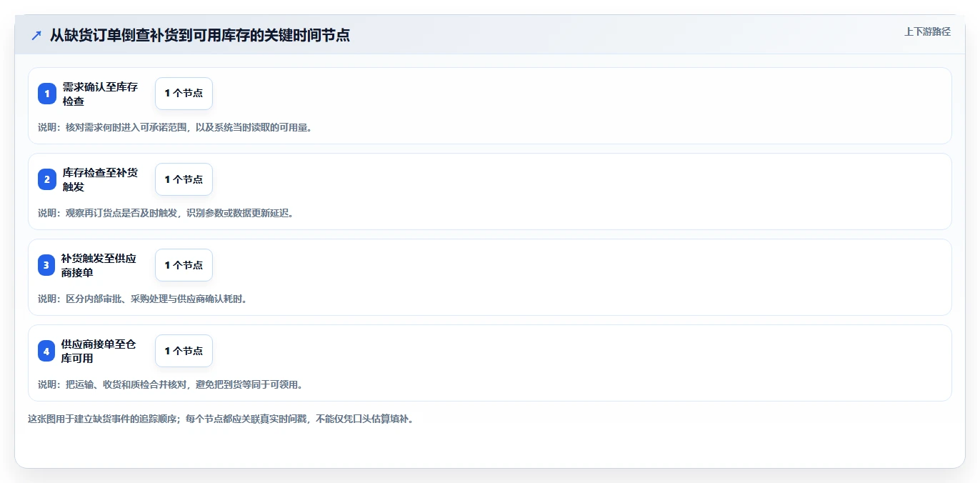Click the step title 供应商接单至仓库可用
This screenshot has width=980, height=483.
click(x=99, y=351)
